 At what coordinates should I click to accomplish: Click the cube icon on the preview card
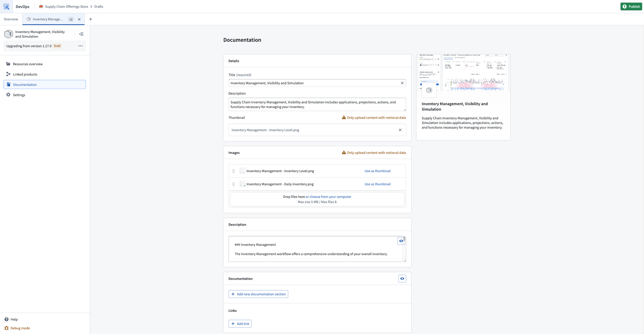[x=429, y=90]
